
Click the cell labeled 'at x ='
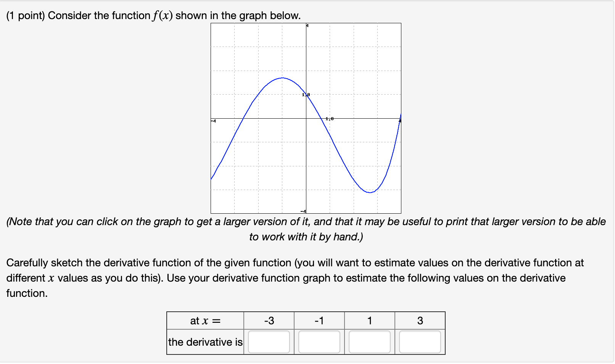click(205, 321)
